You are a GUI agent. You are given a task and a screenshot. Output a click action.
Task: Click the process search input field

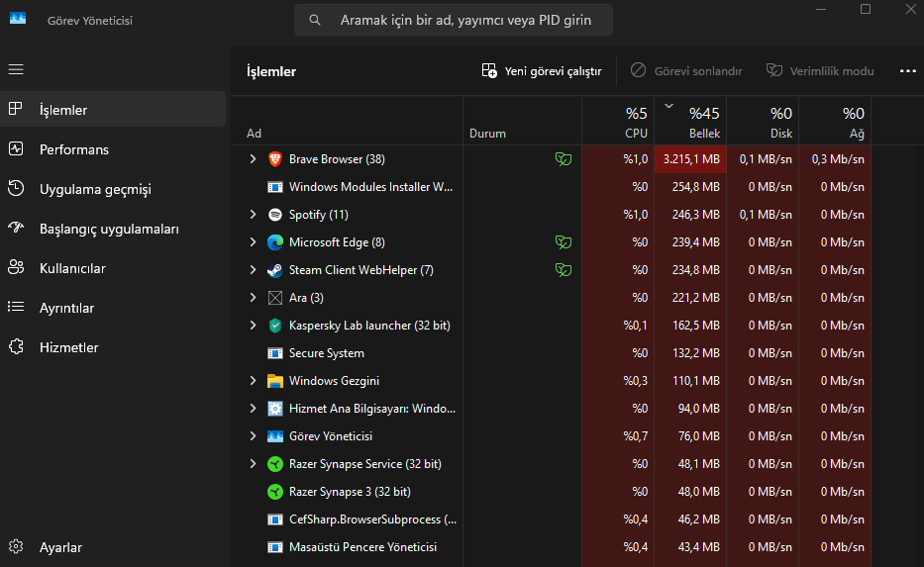coord(465,20)
